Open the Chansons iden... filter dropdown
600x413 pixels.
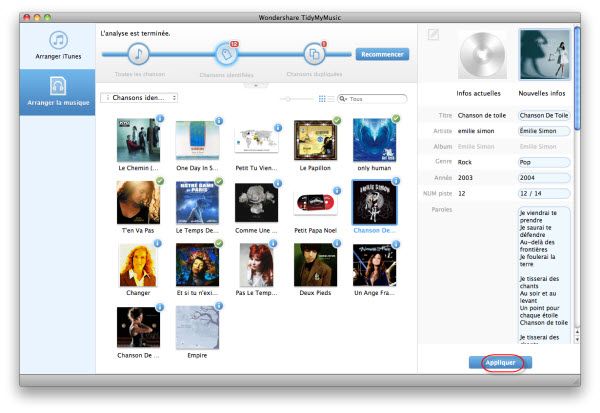[x=139, y=98]
